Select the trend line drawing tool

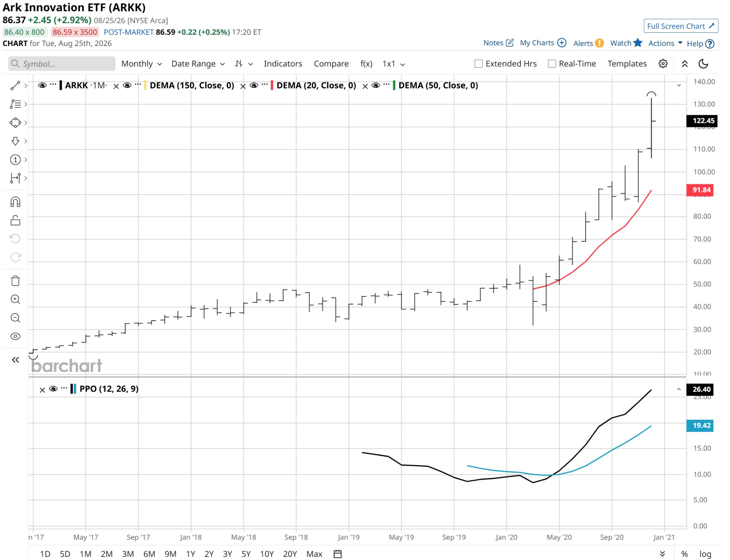pyautogui.click(x=15, y=85)
